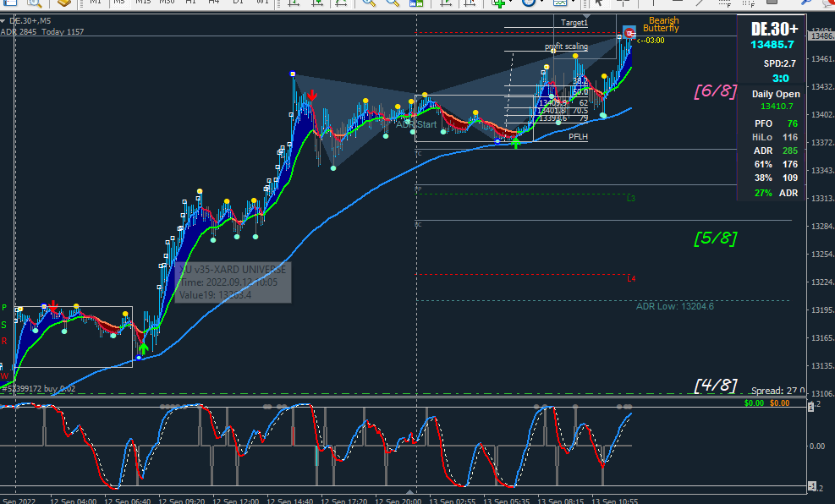The width and height of the screenshot is (835, 504).
Task: Click the green '[5/8]' level label
Action: tap(715, 238)
